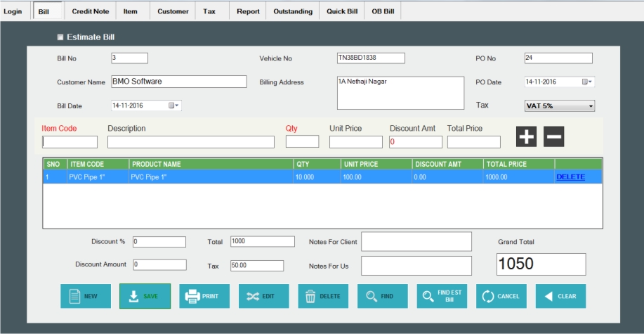Click the Billing Address text area
The height and width of the screenshot is (334, 644).
(x=400, y=93)
